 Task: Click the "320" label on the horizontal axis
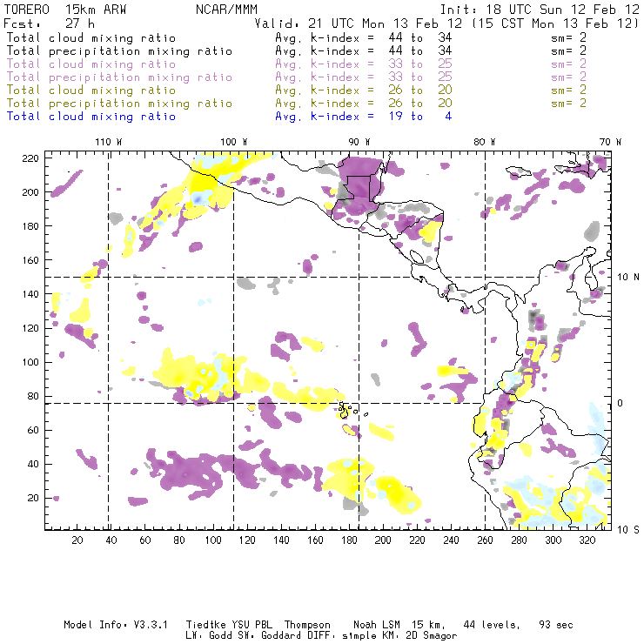(x=587, y=540)
